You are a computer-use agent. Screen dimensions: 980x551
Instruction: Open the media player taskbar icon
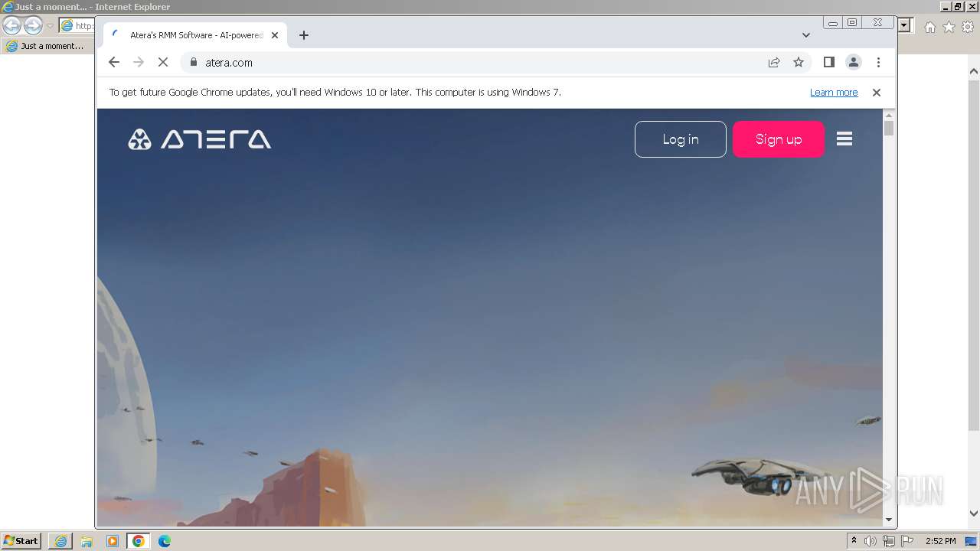point(113,541)
